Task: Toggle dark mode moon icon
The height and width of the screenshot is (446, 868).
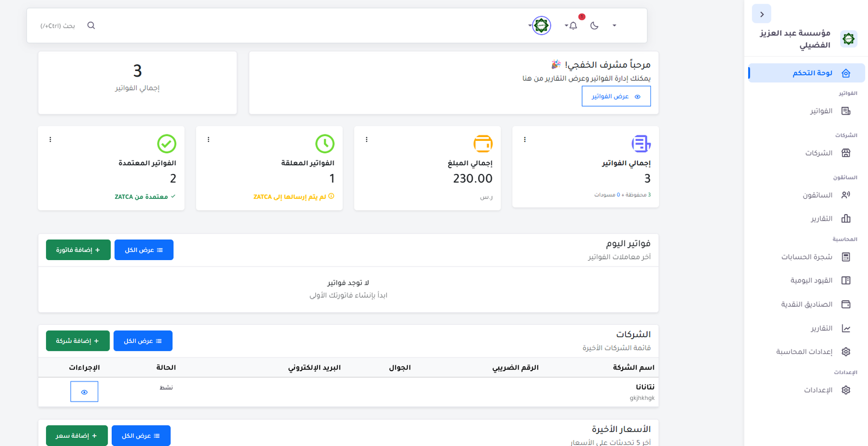Action: [x=594, y=25]
